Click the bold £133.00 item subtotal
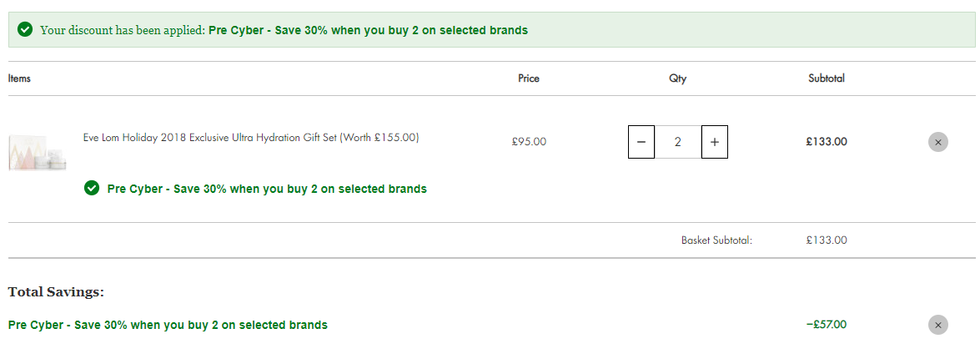Image resolution: width=980 pixels, height=364 pixels. tap(827, 142)
